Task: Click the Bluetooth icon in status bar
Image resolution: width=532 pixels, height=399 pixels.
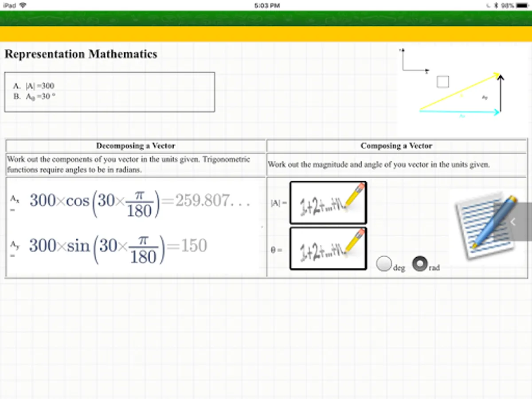Action: coord(497,5)
